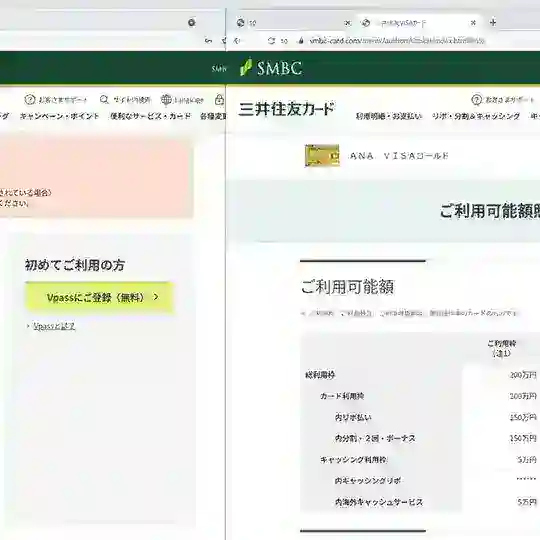Click the green SMBC leaf logo
Viewport: 540px width, 540px height.
pos(246,68)
